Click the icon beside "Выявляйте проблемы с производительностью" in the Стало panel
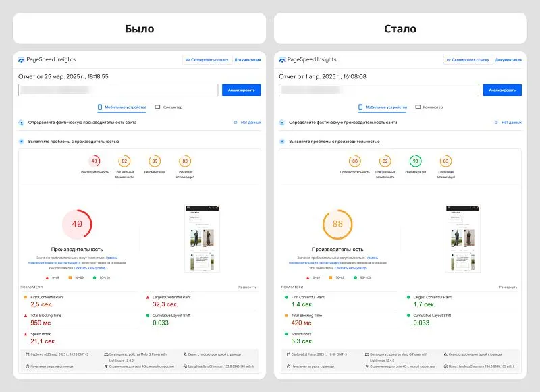The height and width of the screenshot is (392, 540). pyautogui.click(x=282, y=142)
